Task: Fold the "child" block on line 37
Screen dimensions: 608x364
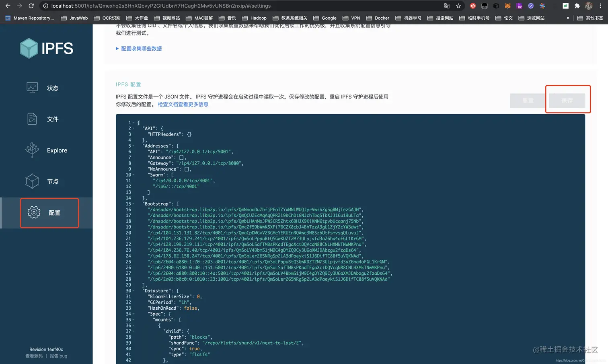Action: (x=134, y=331)
